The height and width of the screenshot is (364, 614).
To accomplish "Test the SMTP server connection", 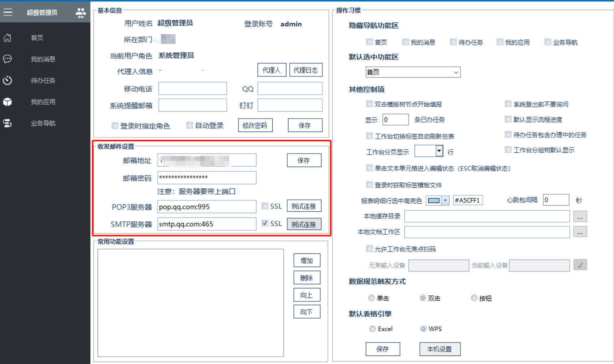I will (304, 224).
